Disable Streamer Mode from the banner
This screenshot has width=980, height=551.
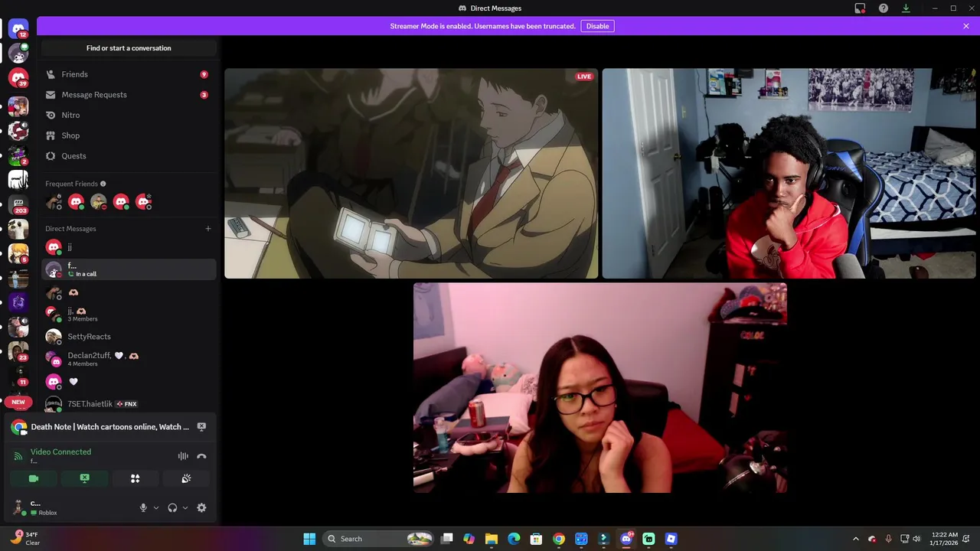click(x=597, y=26)
